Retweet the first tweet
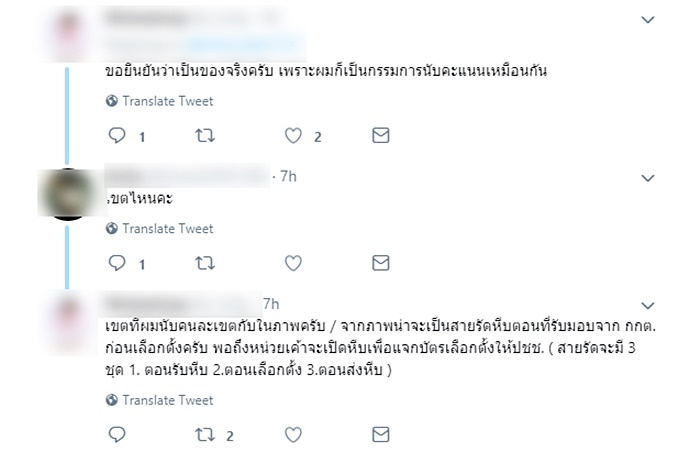This screenshot has height=451, width=700. [x=205, y=136]
